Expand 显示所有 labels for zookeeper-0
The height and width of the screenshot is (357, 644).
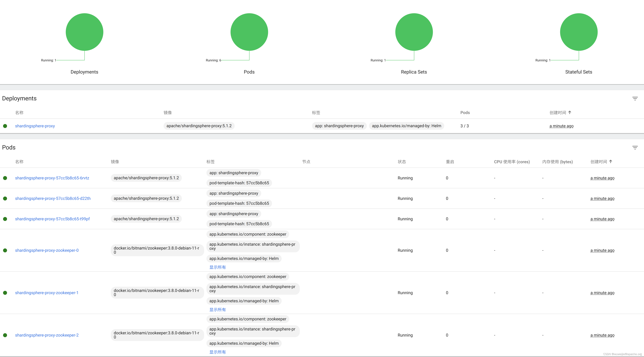tap(217, 267)
